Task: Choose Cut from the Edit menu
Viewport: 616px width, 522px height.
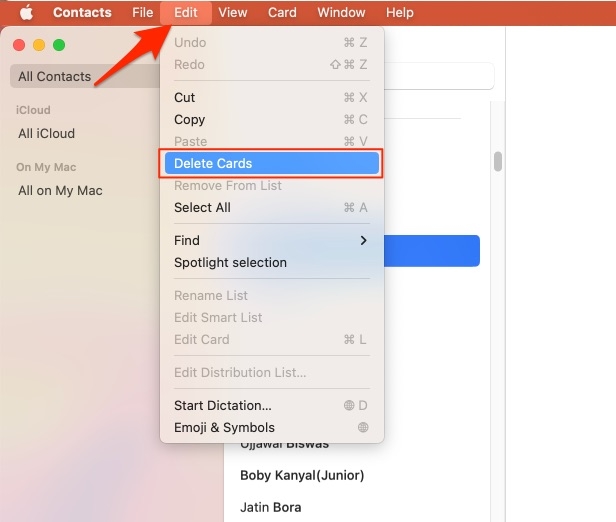Action: pos(271,97)
